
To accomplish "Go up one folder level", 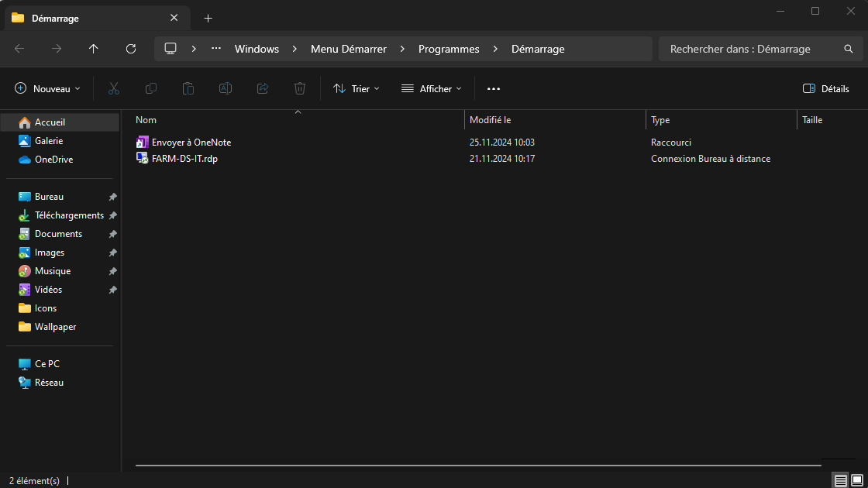I will [x=94, y=49].
